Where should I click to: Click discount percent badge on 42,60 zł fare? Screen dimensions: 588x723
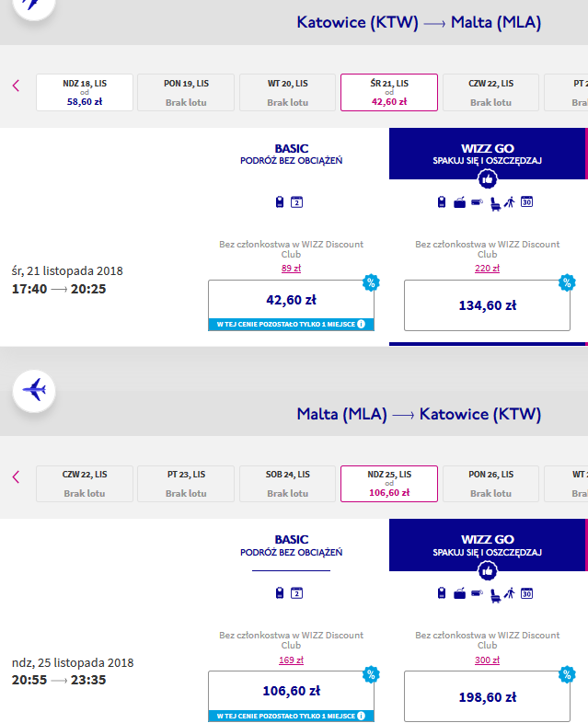coord(371,282)
